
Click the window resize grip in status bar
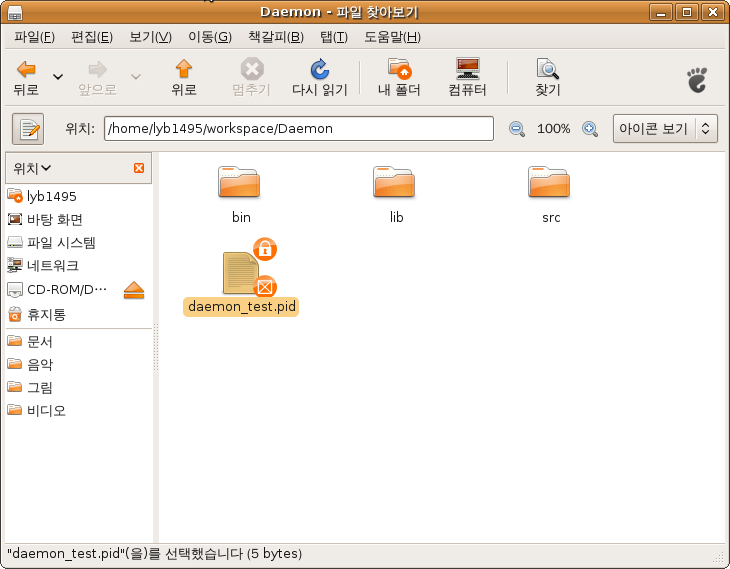point(719,557)
